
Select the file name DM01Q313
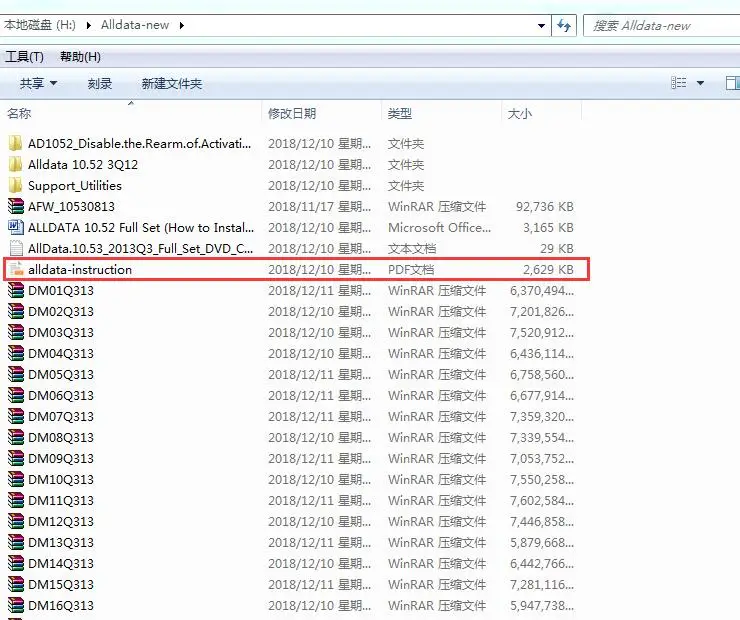61,290
